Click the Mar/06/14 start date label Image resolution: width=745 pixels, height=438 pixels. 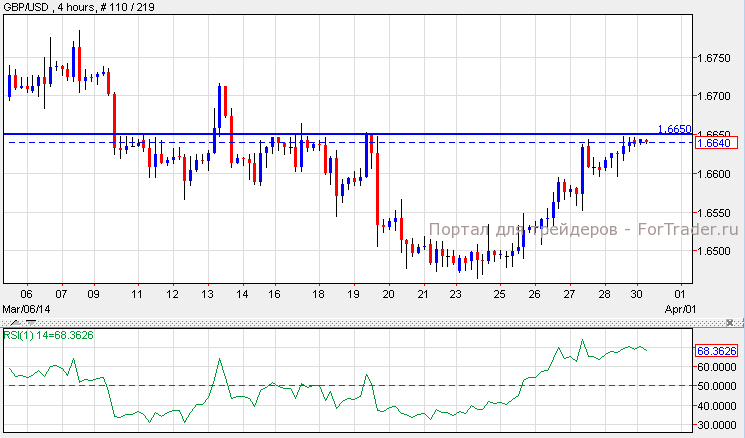pos(24,309)
